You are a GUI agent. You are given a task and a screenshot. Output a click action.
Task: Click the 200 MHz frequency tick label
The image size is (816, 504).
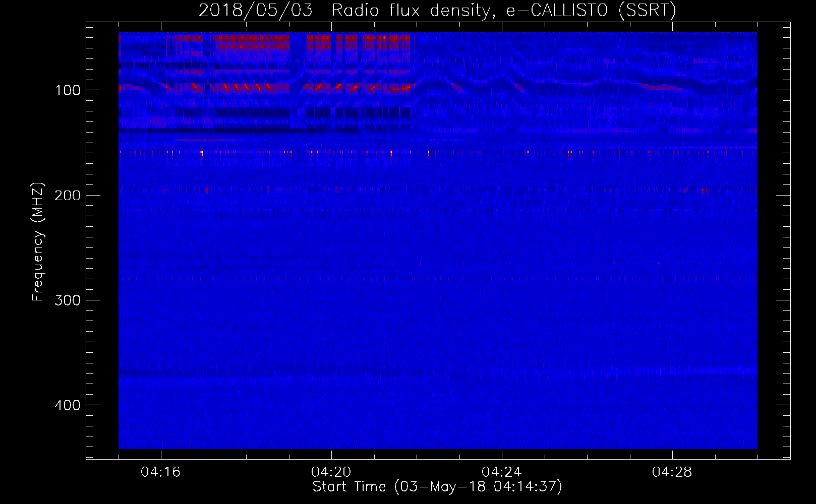click(68, 195)
